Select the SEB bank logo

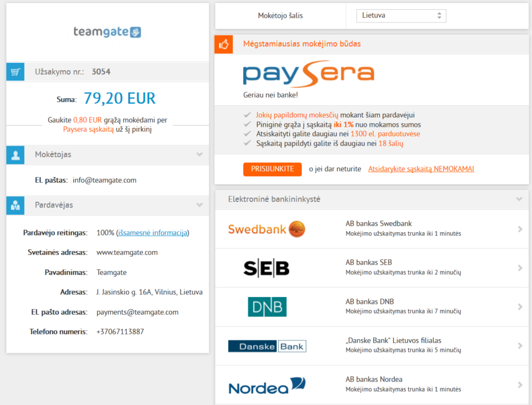tap(266, 268)
